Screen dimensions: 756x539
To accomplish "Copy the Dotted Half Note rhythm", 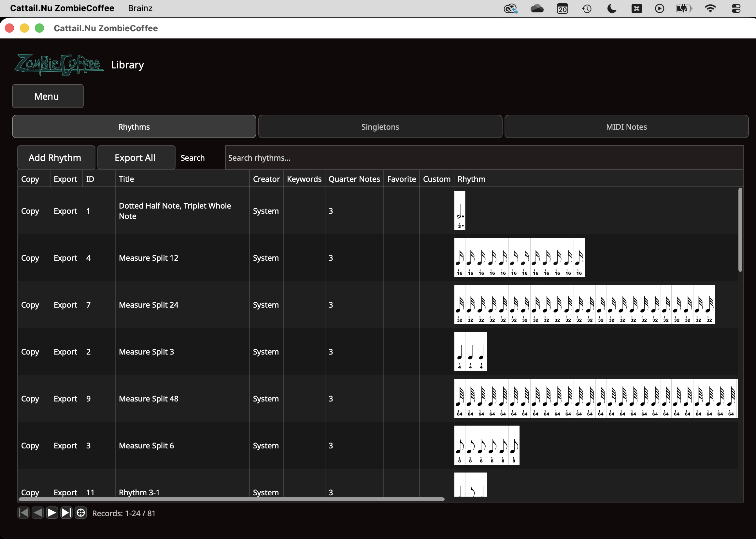I will click(30, 211).
